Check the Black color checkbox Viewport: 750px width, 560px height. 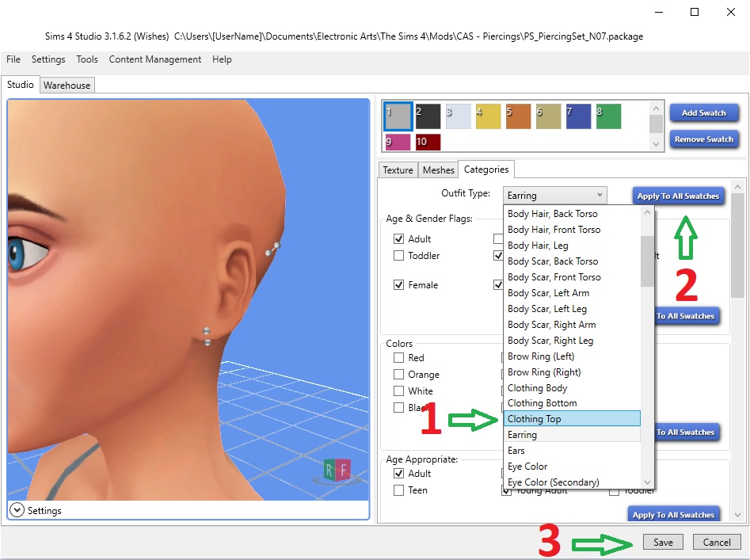tap(398, 407)
